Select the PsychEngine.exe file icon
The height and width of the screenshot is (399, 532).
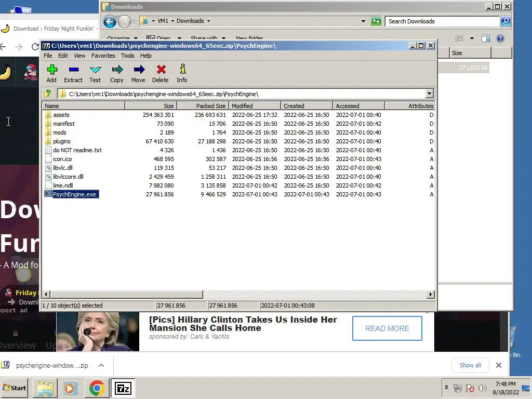tap(48, 194)
